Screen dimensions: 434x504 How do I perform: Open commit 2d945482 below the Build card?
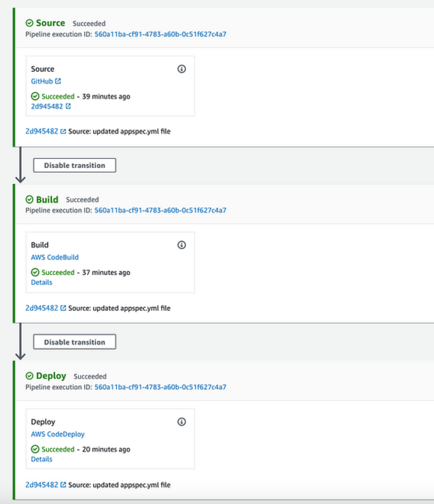click(42, 308)
